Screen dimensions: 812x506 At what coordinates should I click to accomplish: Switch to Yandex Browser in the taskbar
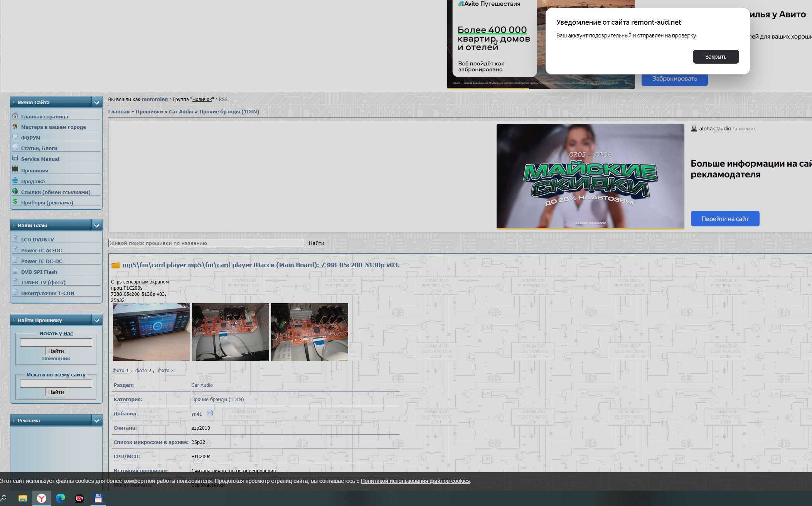[42, 498]
